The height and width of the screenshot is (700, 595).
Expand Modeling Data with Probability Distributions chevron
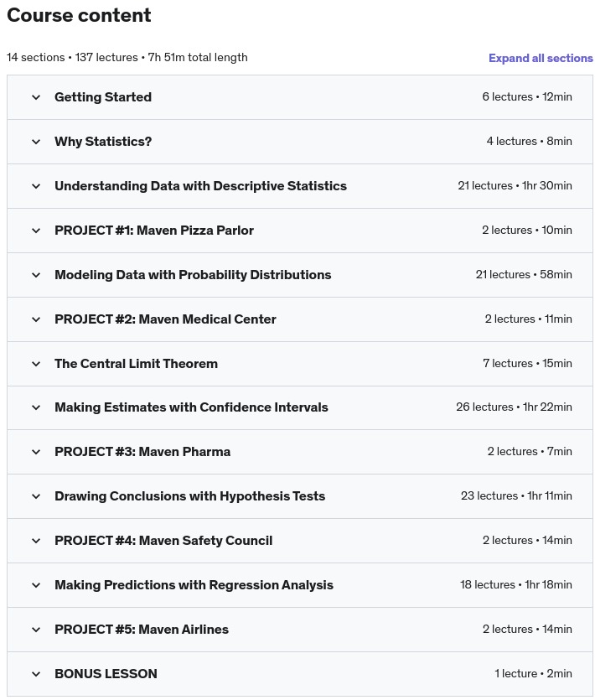point(36,275)
